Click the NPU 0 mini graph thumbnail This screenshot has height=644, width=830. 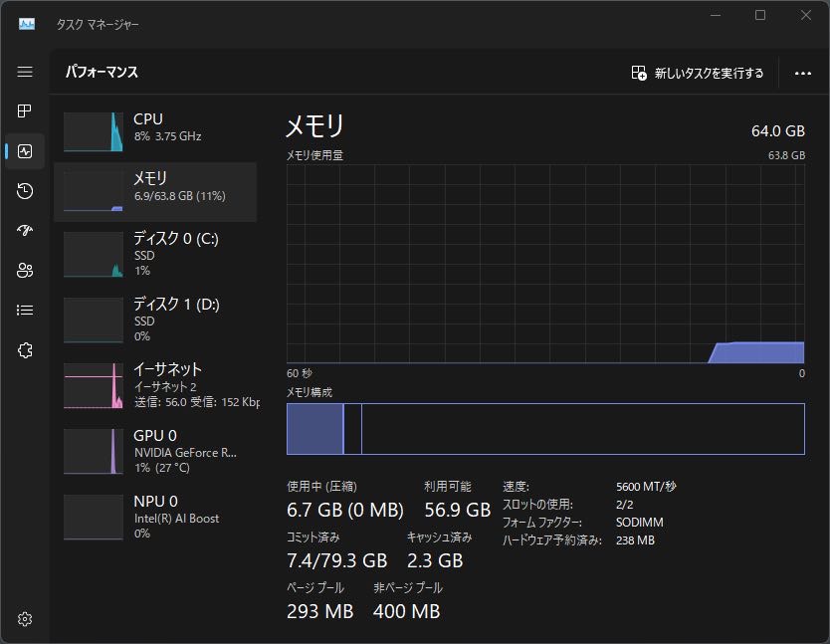[x=94, y=517]
